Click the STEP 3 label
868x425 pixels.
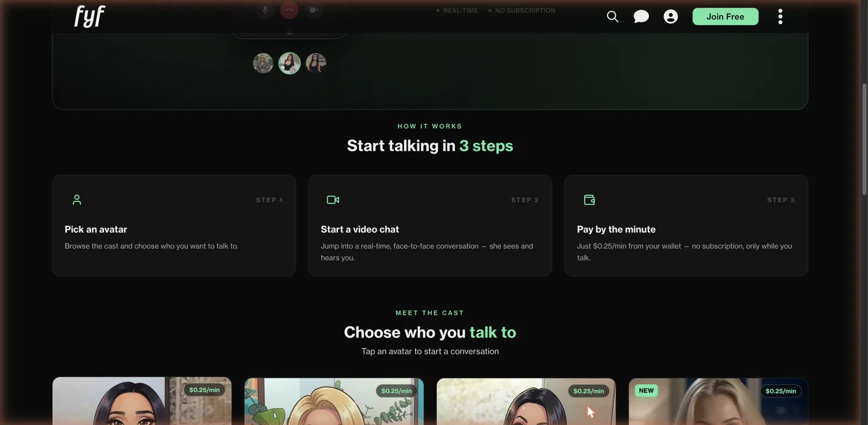click(x=781, y=200)
